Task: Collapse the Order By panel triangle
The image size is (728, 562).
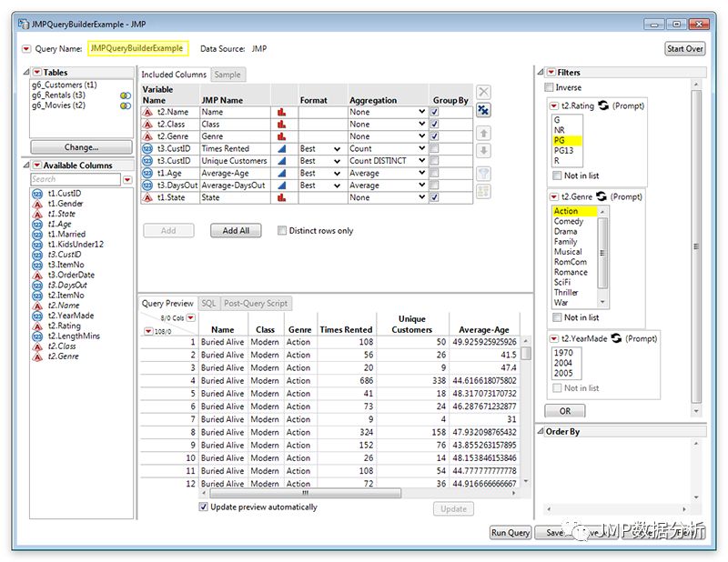Action: coord(541,431)
